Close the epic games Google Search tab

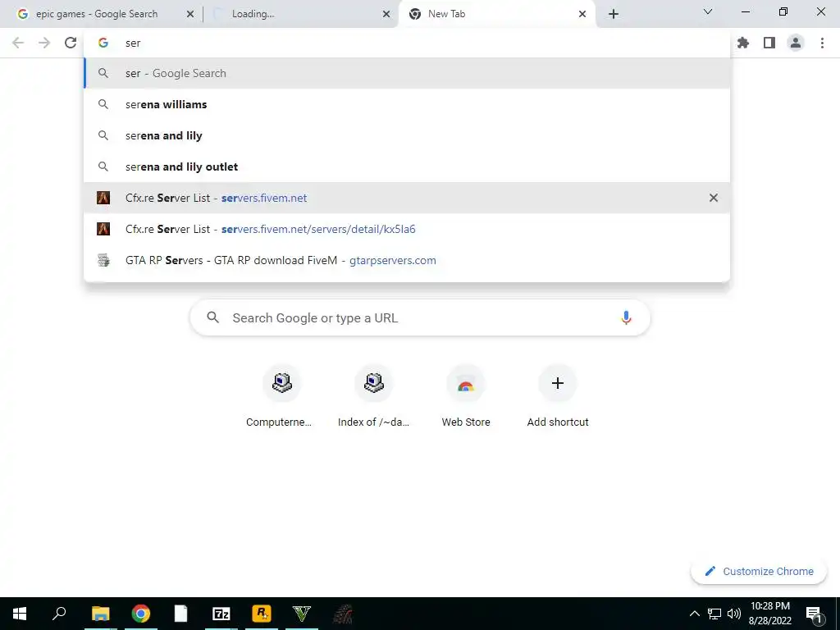click(190, 15)
